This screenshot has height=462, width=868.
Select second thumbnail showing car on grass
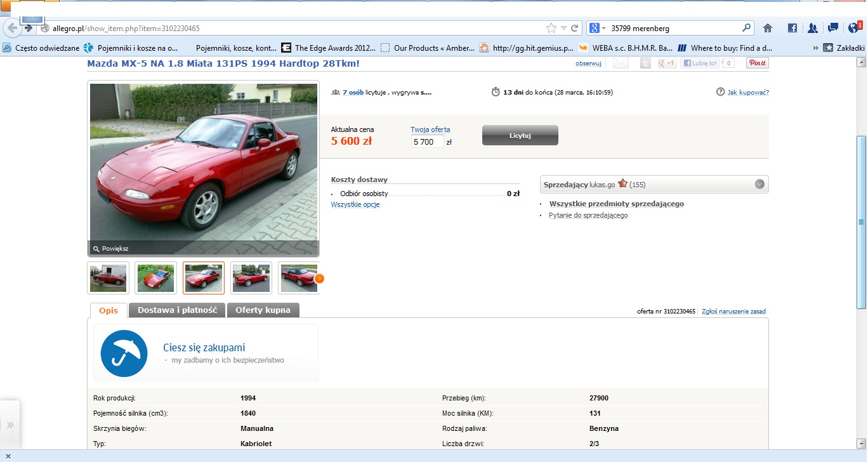156,278
